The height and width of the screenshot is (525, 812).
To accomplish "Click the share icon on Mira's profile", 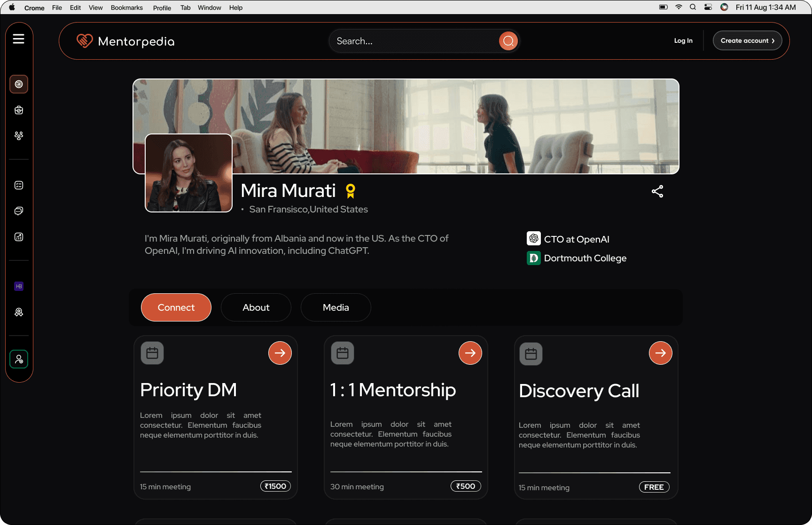I will 657,191.
